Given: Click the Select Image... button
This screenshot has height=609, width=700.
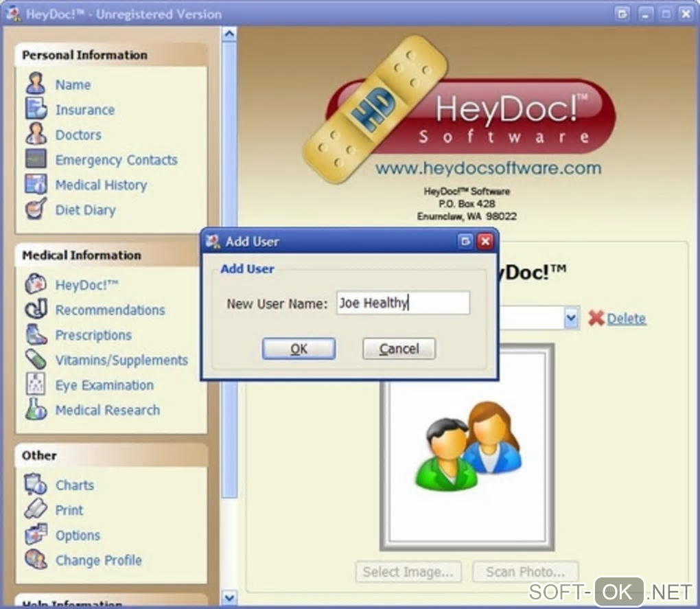Looking at the screenshot, I should click(408, 572).
